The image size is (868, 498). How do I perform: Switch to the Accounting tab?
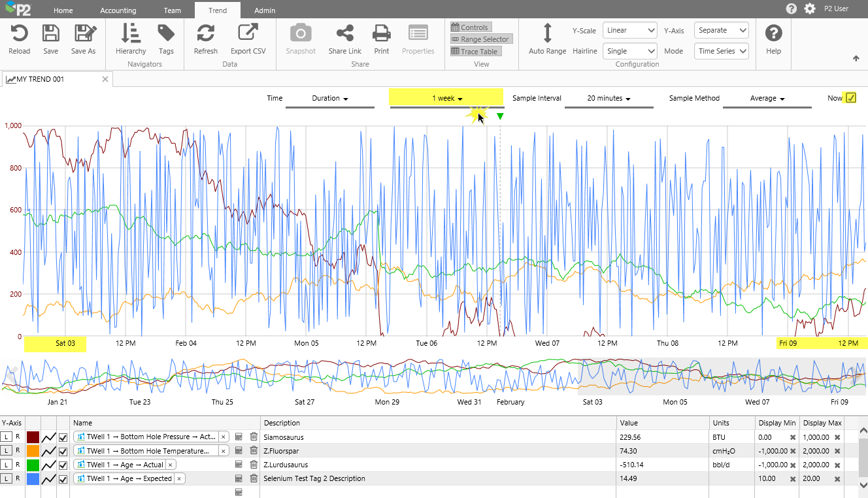point(118,10)
